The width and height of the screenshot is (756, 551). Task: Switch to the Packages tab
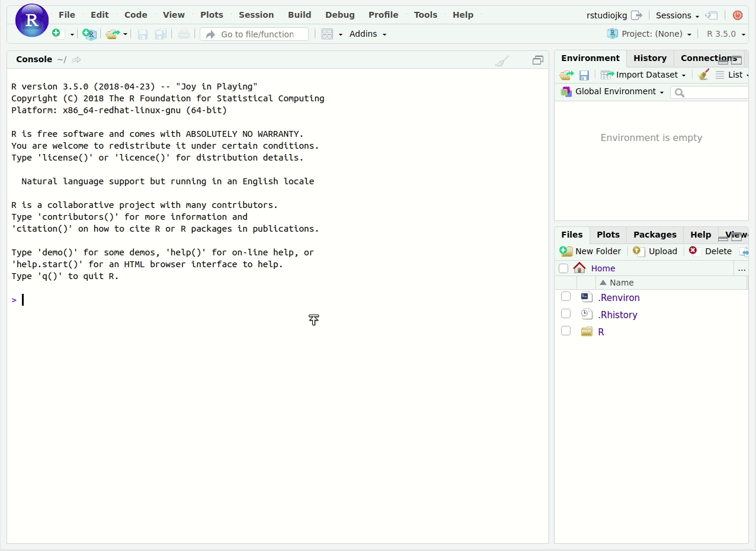(x=655, y=235)
